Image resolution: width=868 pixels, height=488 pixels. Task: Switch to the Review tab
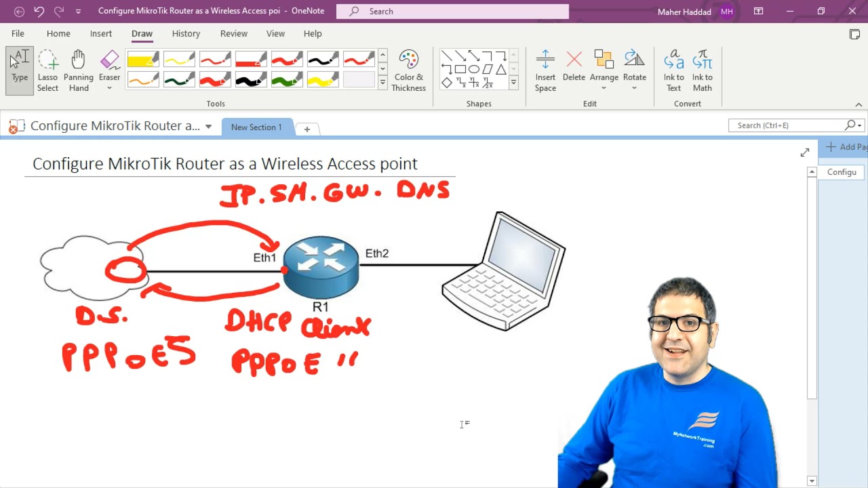click(233, 34)
